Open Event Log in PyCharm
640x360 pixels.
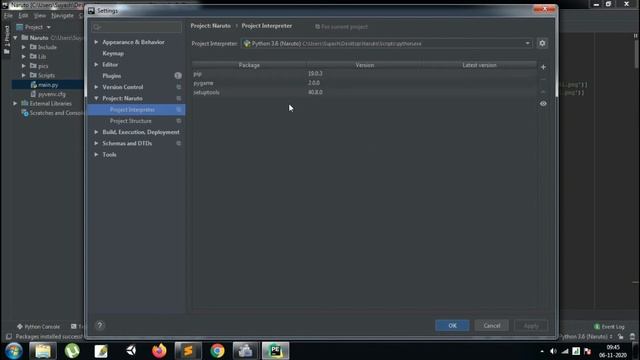pyautogui.click(x=609, y=327)
